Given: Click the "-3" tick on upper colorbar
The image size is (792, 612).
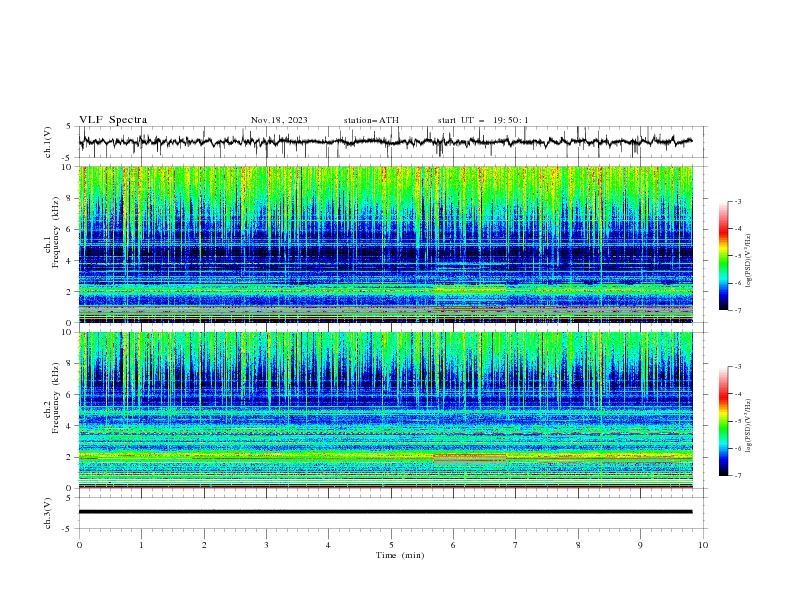Looking at the screenshot, I should tap(738, 201).
